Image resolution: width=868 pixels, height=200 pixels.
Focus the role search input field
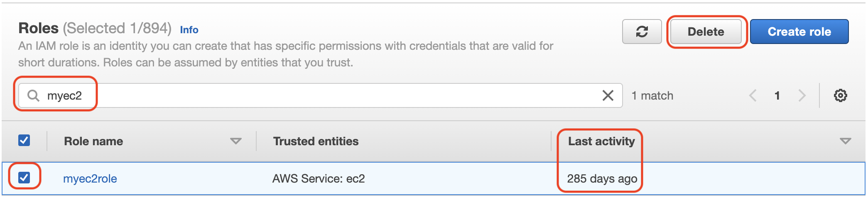tap(320, 95)
